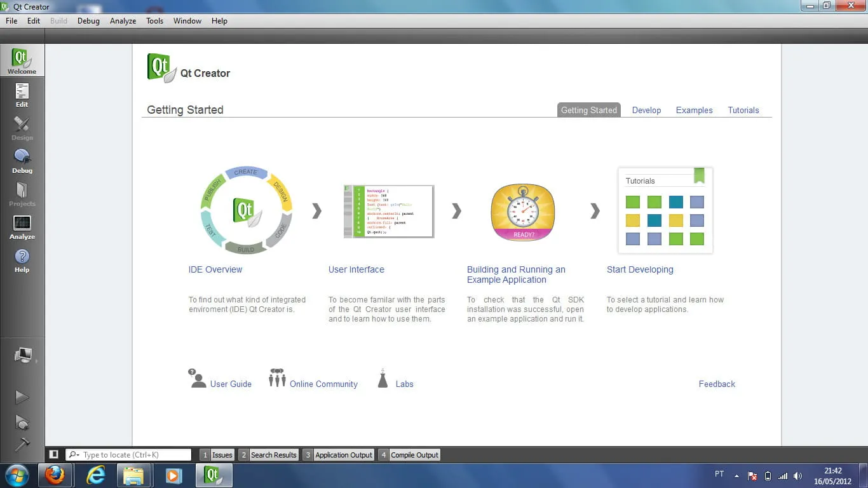The height and width of the screenshot is (488, 868).
Task: Switch to the Develop tab
Action: pos(646,110)
